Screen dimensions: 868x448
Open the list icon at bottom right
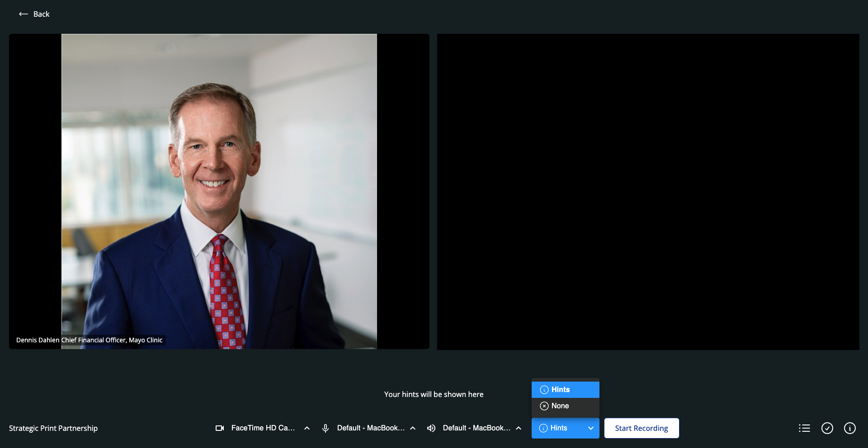click(x=804, y=428)
